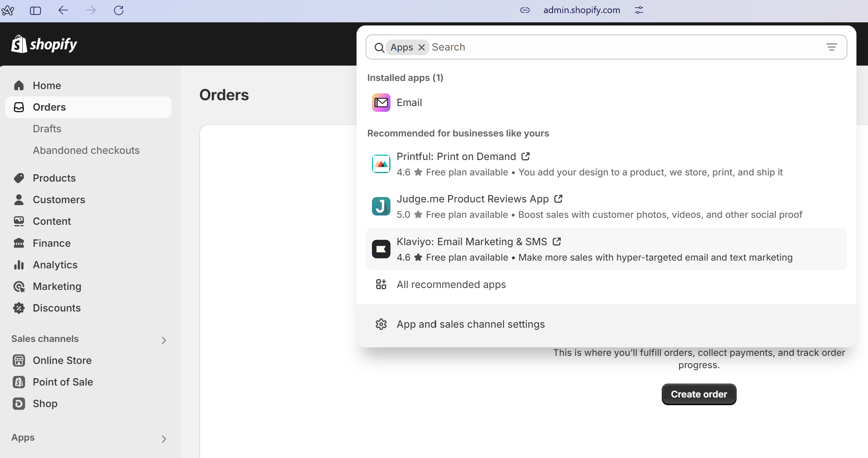Open Judge.me external link icon
868x458 pixels.
pos(558,199)
